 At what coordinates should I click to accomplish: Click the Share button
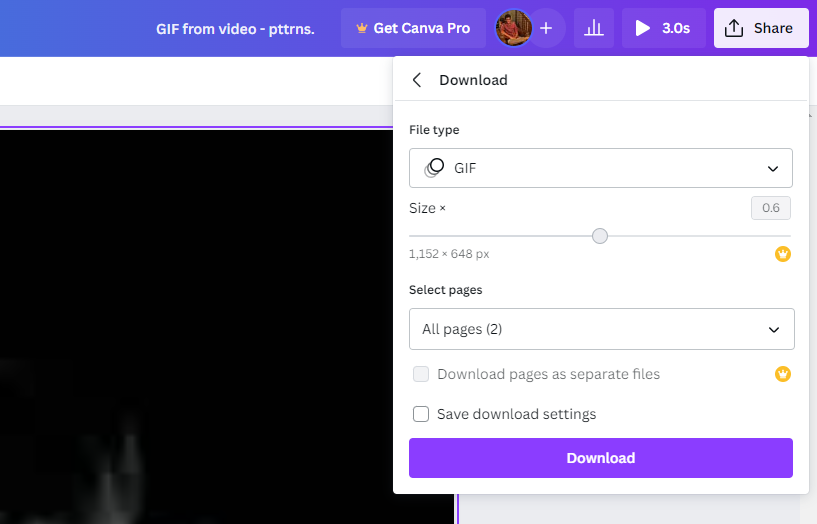tap(761, 28)
